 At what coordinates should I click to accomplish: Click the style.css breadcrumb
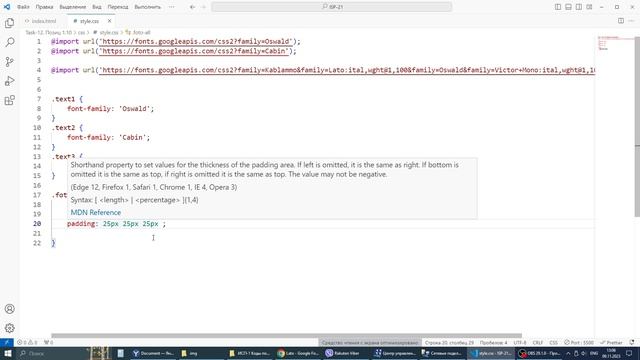pyautogui.click(x=106, y=32)
